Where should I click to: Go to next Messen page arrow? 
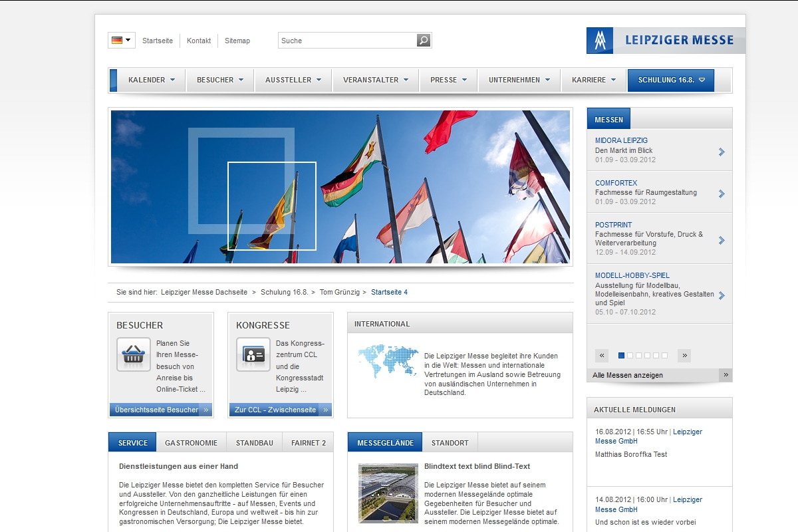click(x=684, y=356)
